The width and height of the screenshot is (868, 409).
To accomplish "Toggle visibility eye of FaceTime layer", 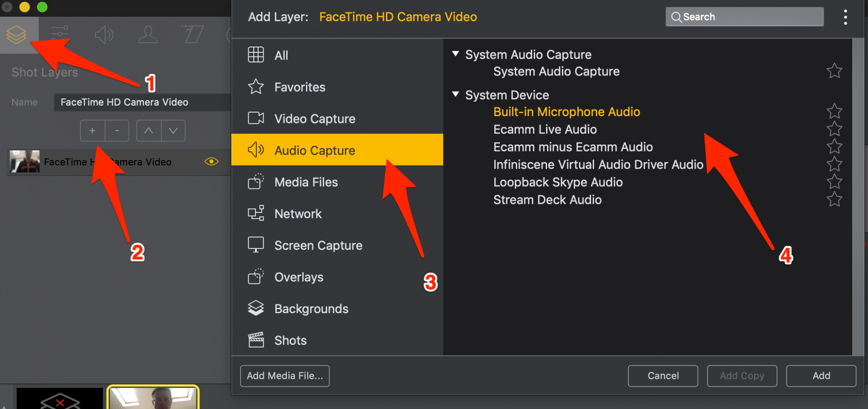I will [x=212, y=161].
